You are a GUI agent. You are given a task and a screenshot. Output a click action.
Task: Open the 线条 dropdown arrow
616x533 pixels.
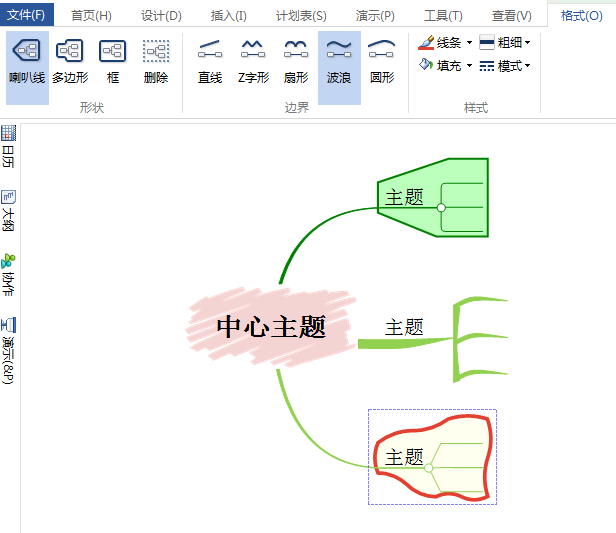(x=469, y=42)
